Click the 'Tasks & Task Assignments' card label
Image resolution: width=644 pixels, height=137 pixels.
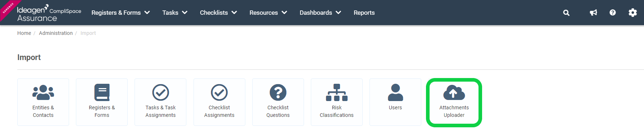click(x=160, y=111)
